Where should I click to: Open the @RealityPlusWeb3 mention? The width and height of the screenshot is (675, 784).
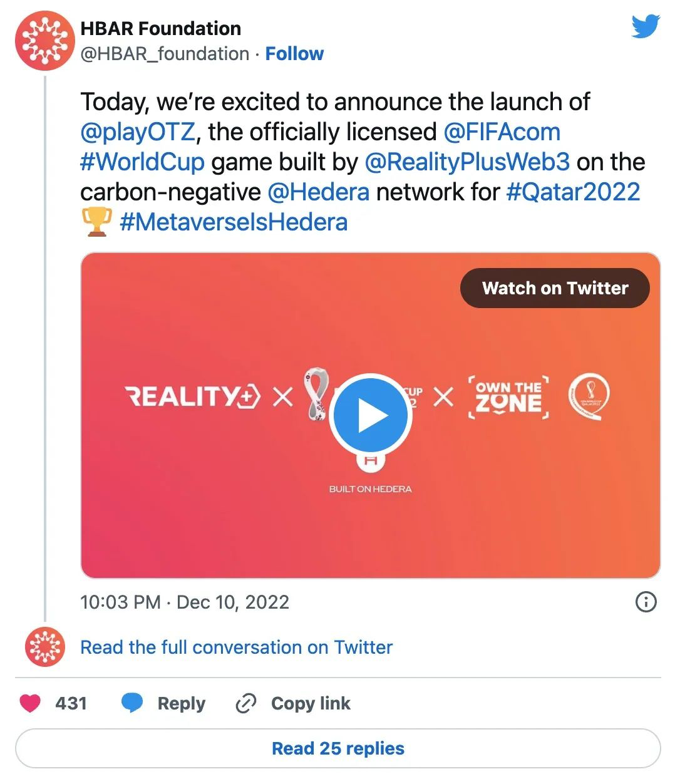point(467,162)
